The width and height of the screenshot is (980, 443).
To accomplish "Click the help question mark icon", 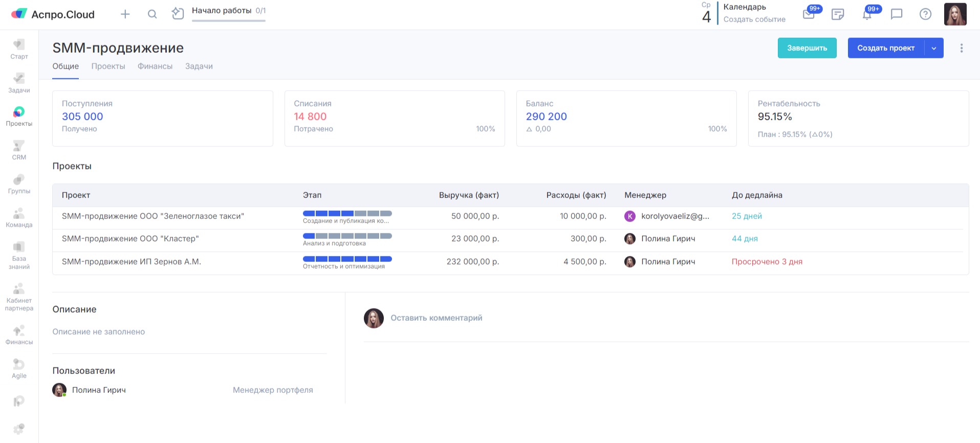I will [925, 14].
